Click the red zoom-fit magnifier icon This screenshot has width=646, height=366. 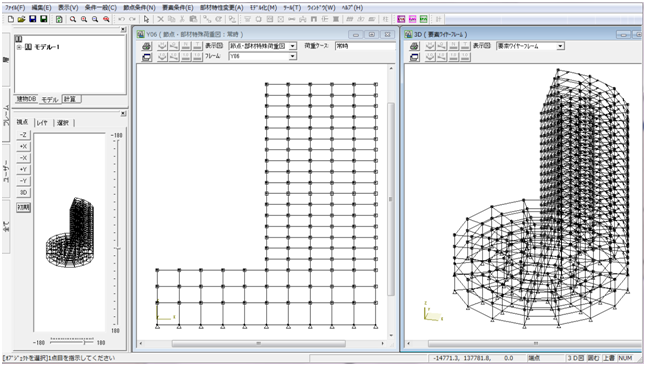pos(106,19)
